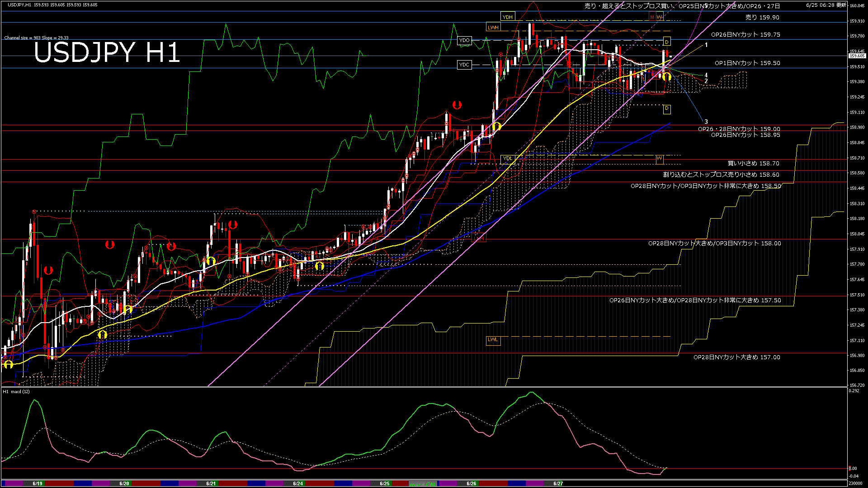Click the 6/24 date marker on timeline
Image resolution: width=868 pixels, height=488 pixels.
[298, 483]
